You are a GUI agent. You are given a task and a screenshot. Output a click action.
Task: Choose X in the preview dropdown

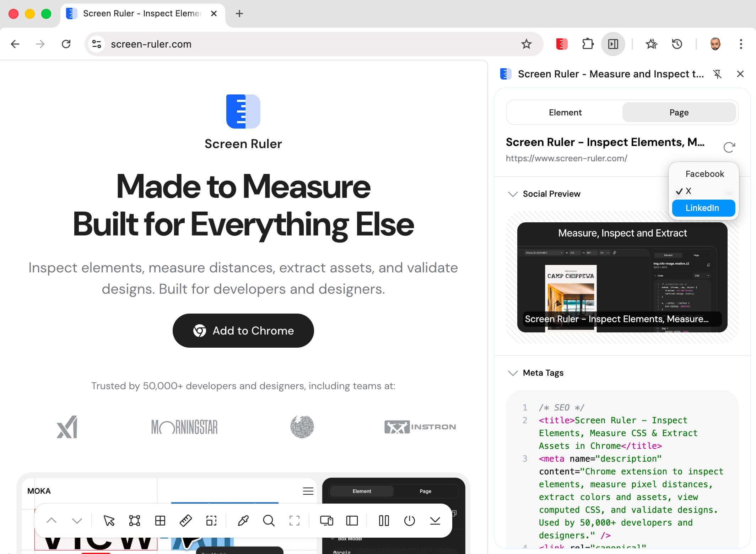(x=704, y=191)
